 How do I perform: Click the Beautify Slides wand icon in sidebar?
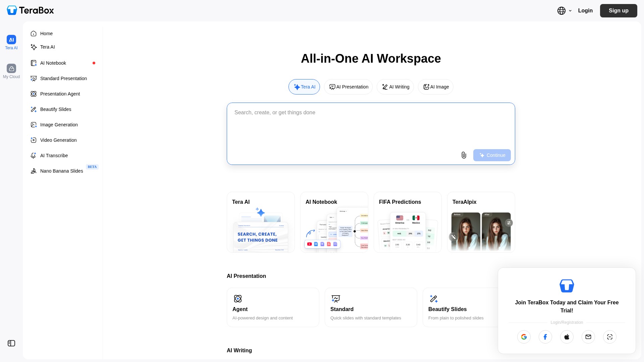tap(34, 109)
